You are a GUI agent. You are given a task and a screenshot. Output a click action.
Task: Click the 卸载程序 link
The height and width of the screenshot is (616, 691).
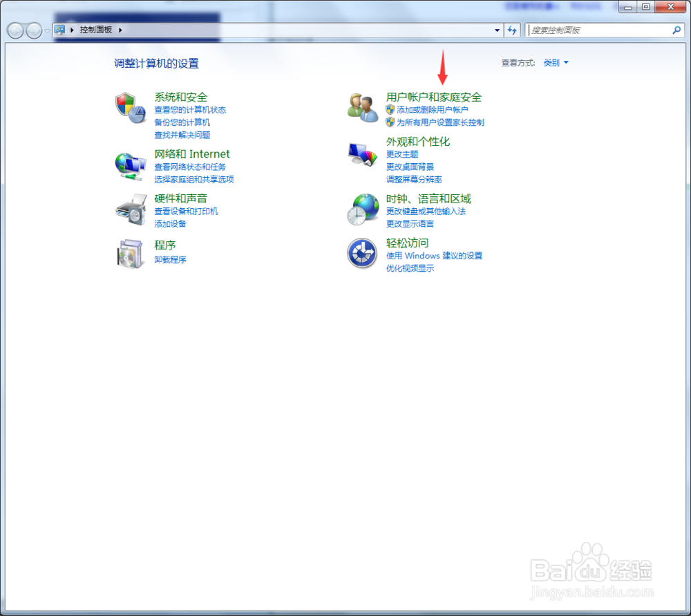pos(170,259)
